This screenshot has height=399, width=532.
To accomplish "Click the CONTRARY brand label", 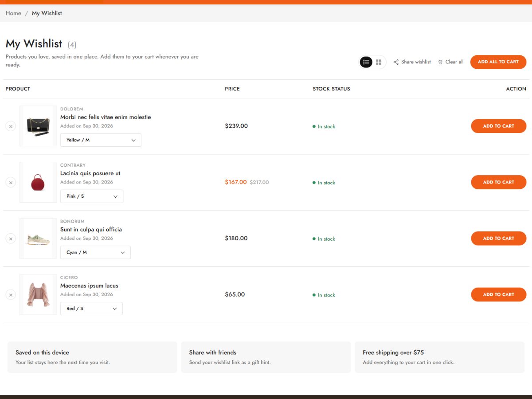I will point(73,165).
